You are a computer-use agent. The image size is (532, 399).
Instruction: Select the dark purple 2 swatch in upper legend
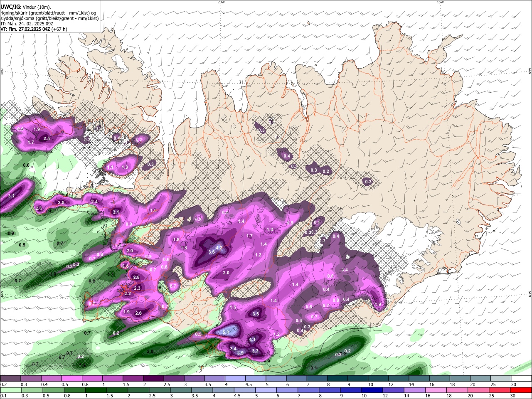click(153, 378)
